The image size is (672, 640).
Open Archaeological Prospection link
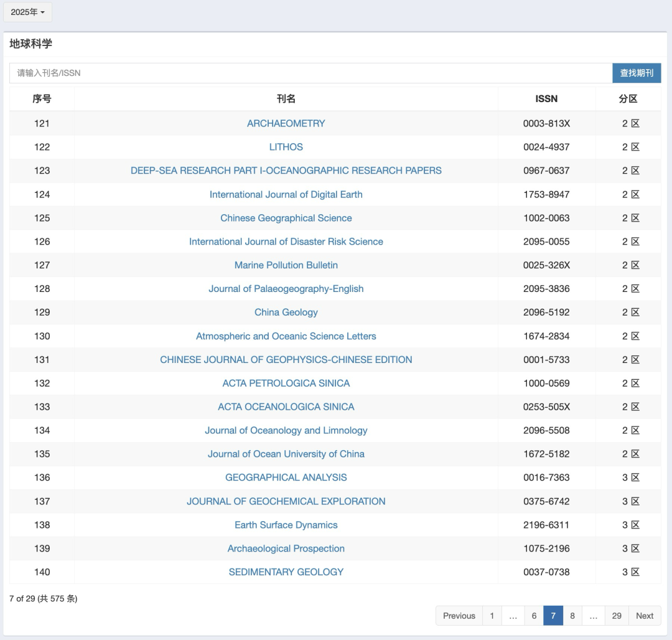pyautogui.click(x=286, y=548)
